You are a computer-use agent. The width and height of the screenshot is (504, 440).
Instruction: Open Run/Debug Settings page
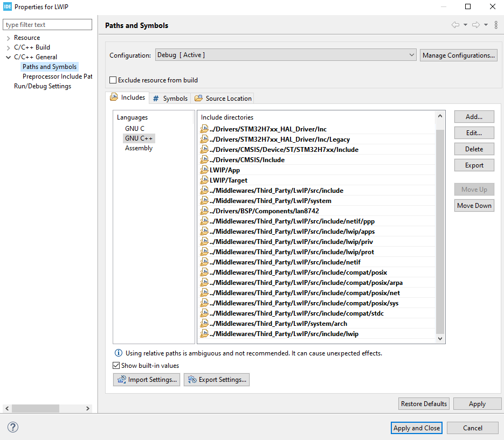43,86
